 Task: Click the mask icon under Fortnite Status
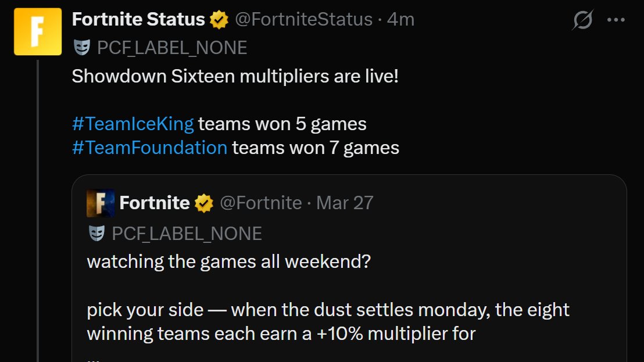[x=81, y=47]
